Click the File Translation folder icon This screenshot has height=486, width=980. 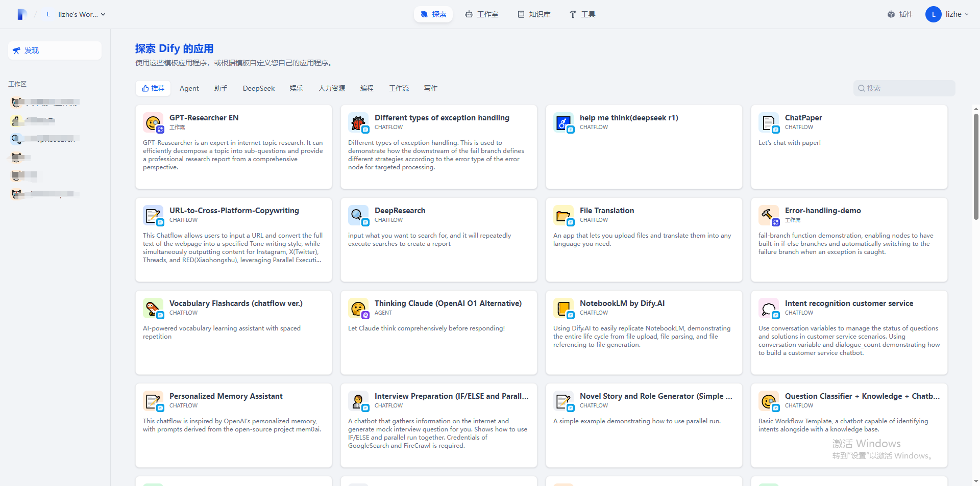(x=563, y=215)
